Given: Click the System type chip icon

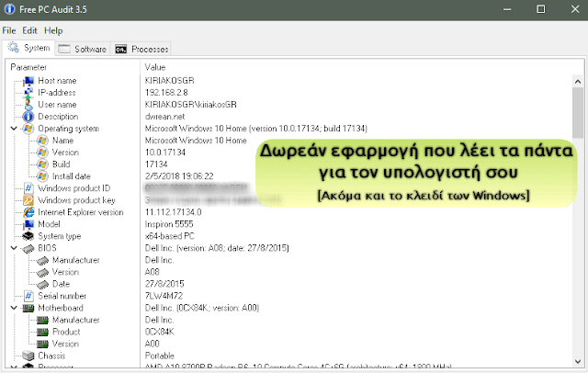Looking at the screenshot, I should (x=28, y=236).
